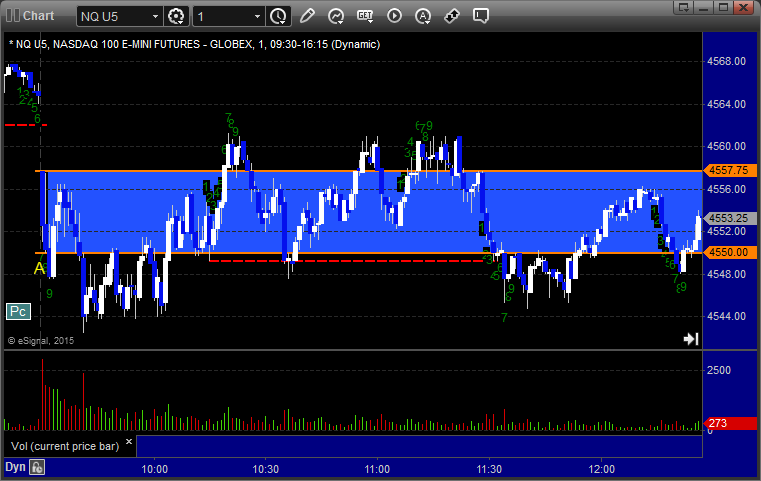Image resolution: width=761 pixels, height=481 pixels.
Task: Click the 4550.00 orange price label
Action: point(729,252)
